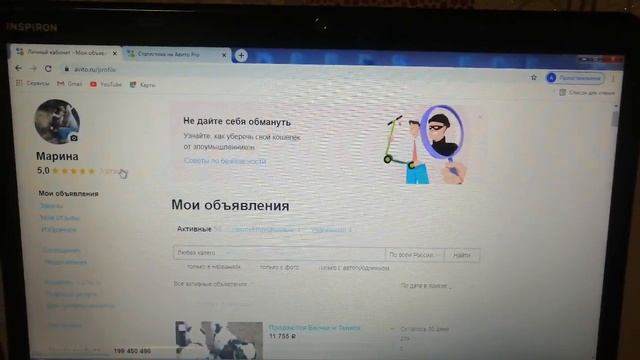This screenshot has width=640, height=360.
Task: Open the По всей России region dropdown
Action: click(414, 255)
